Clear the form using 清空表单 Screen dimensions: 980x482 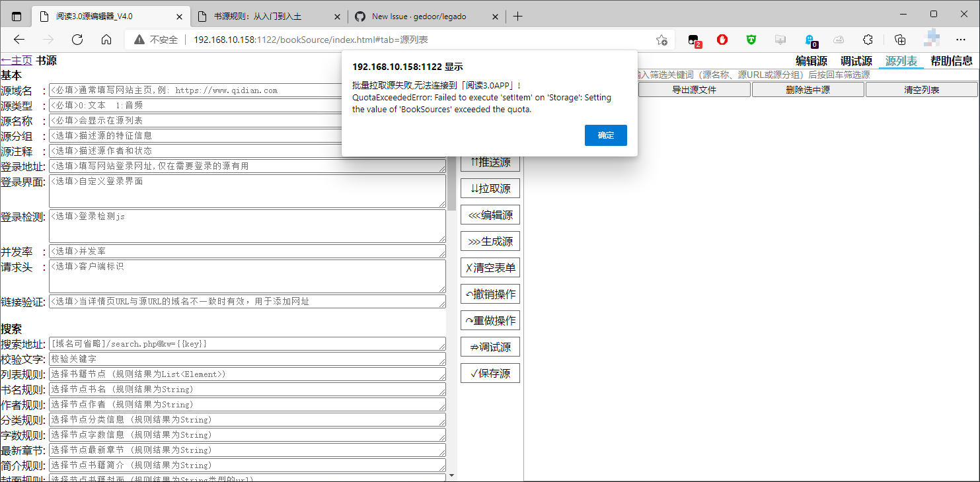pos(490,267)
